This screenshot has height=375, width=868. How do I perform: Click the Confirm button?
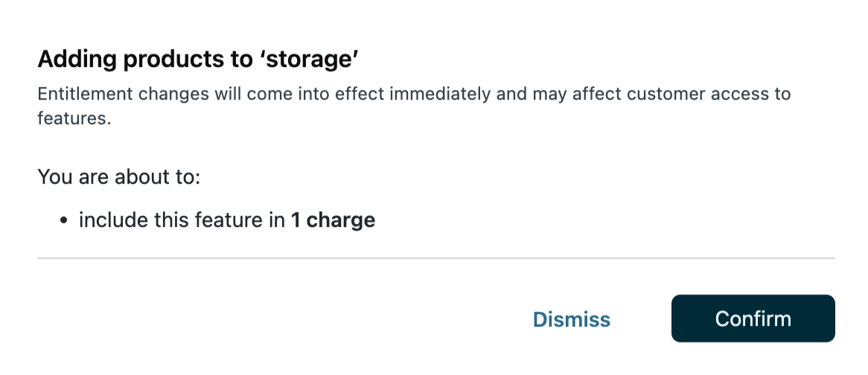(753, 319)
